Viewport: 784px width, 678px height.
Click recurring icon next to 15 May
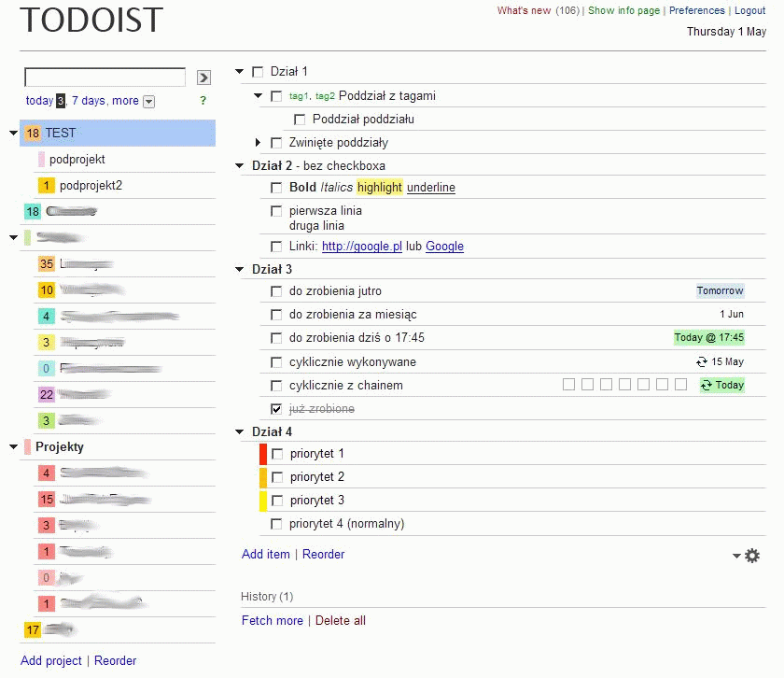click(702, 361)
